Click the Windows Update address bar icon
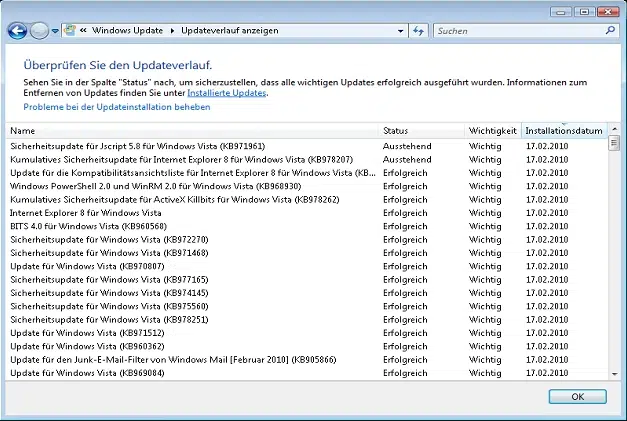627x421 pixels. (x=70, y=30)
